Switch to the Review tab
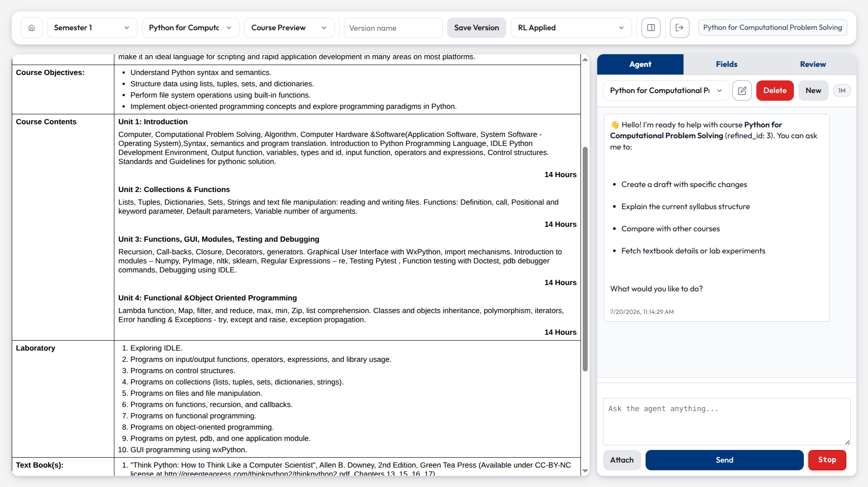The width and height of the screenshot is (868, 487). tap(813, 65)
